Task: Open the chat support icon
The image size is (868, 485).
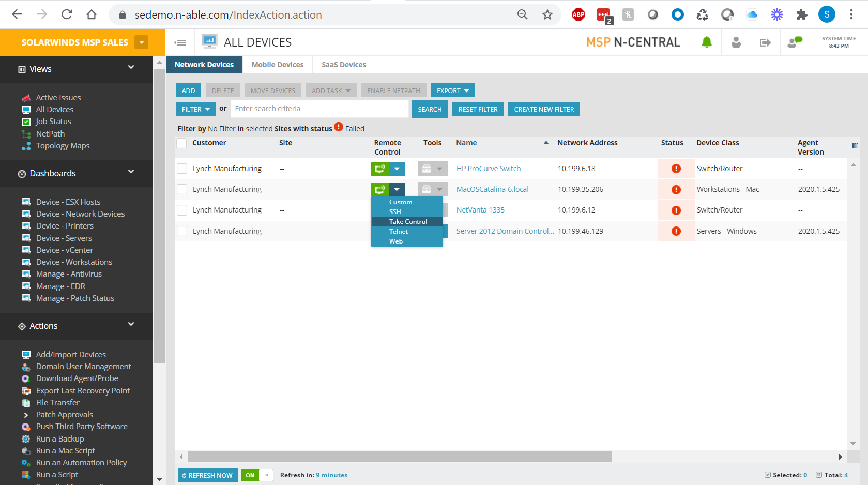Action: 795,42
